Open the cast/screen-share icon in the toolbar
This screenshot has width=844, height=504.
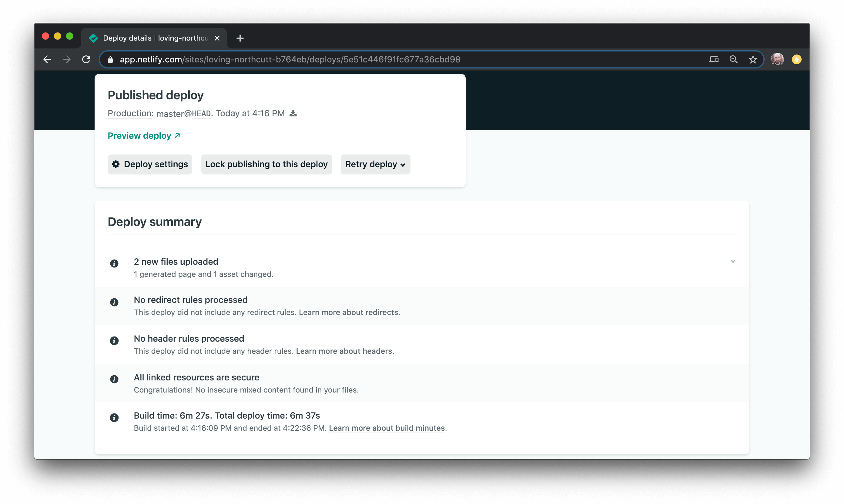tap(714, 59)
